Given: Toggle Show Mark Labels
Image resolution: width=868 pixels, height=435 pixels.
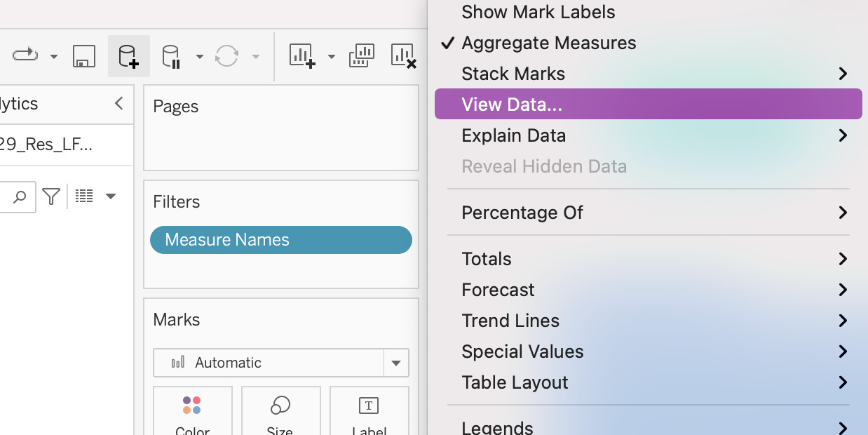Looking at the screenshot, I should (x=538, y=12).
